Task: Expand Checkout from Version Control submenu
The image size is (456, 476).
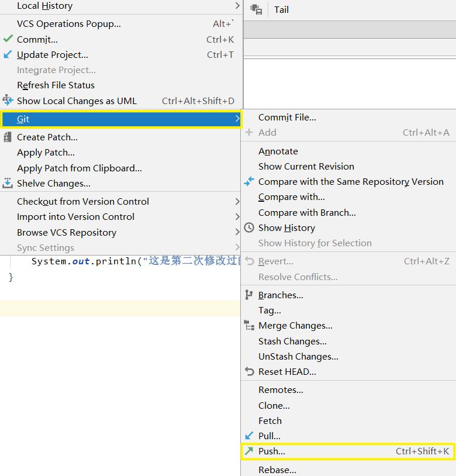Action: 237,201
